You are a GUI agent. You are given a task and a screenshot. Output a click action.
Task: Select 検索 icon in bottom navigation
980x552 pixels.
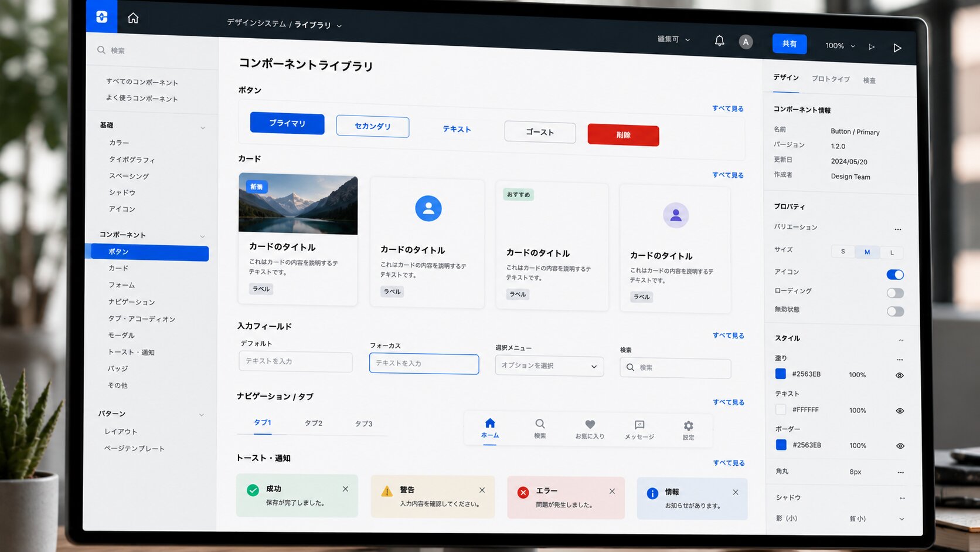pos(540,424)
